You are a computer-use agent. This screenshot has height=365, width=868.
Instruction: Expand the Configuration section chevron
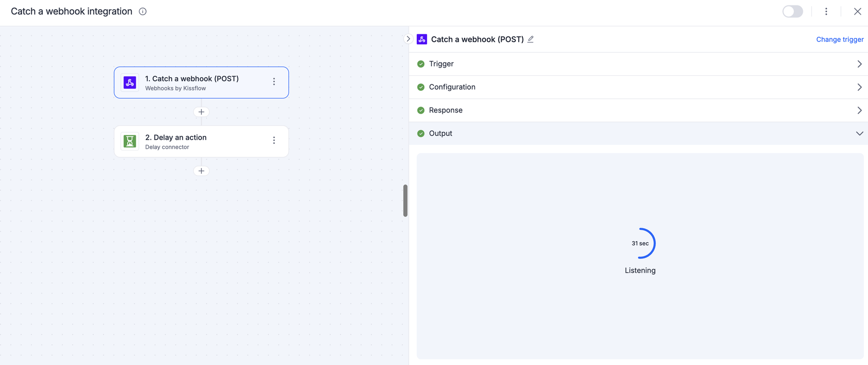coord(859,87)
